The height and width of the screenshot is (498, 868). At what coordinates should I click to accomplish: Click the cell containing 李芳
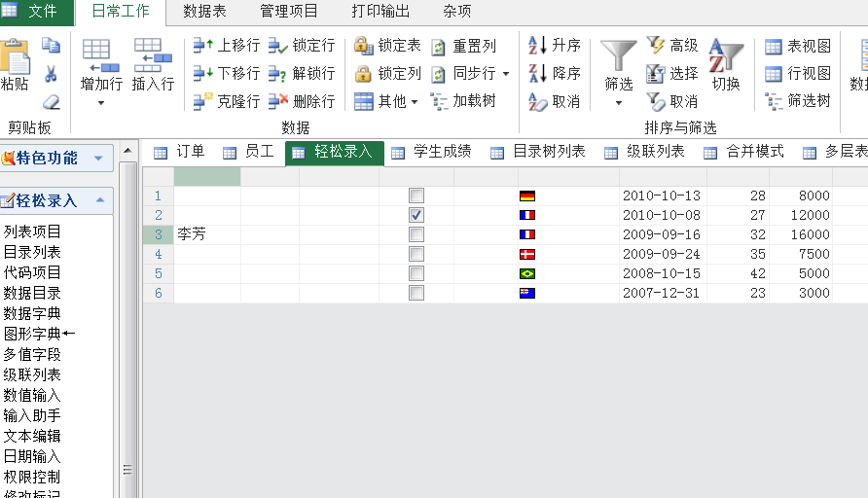(206, 234)
